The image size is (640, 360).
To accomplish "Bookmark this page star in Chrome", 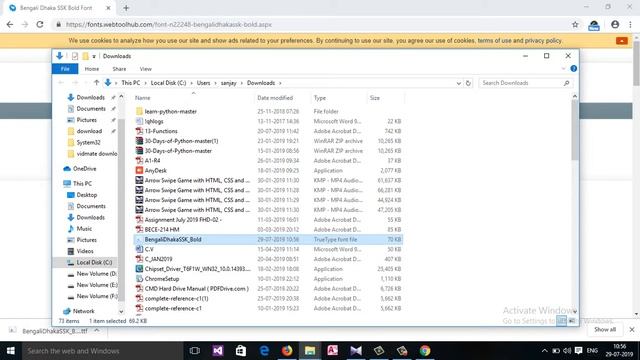I will coord(575,24).
